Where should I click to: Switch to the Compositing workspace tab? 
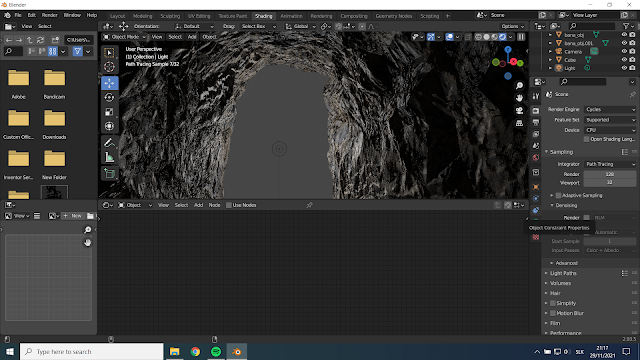coord(354,16)
